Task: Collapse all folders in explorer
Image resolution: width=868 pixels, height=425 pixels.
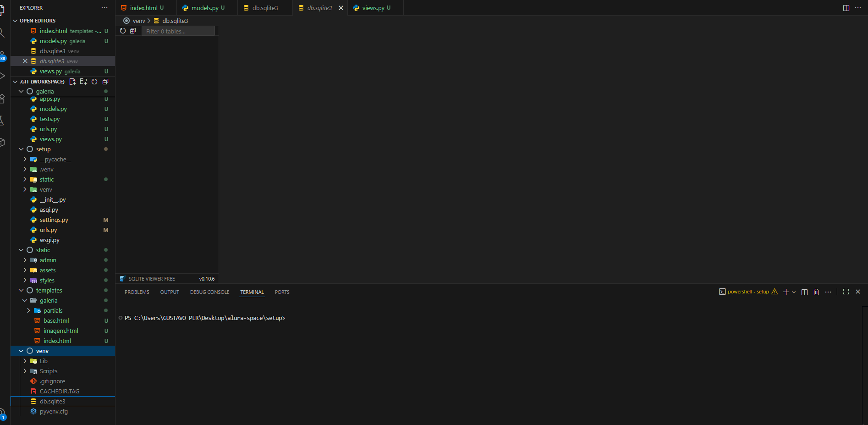Action: (x=105, y=82)
